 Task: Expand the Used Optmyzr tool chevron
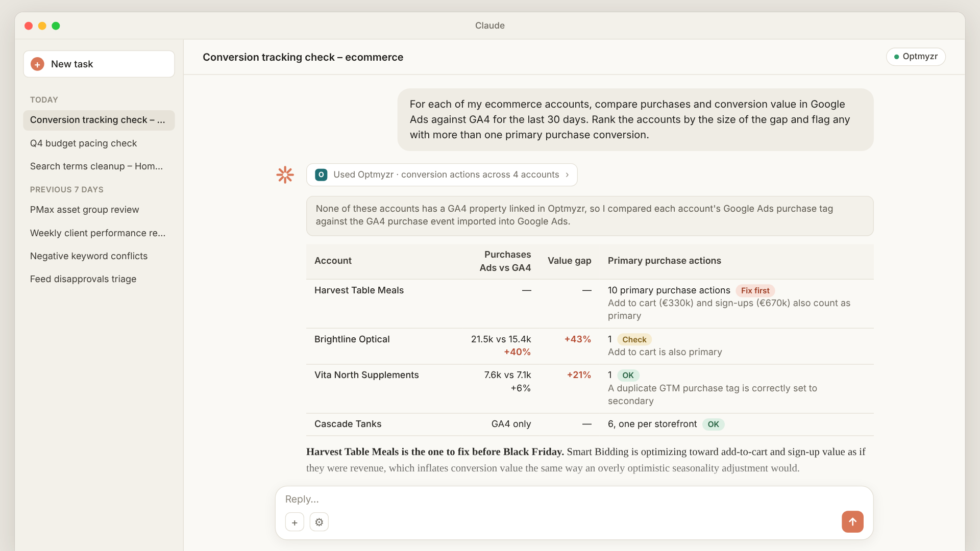point(567,175)
